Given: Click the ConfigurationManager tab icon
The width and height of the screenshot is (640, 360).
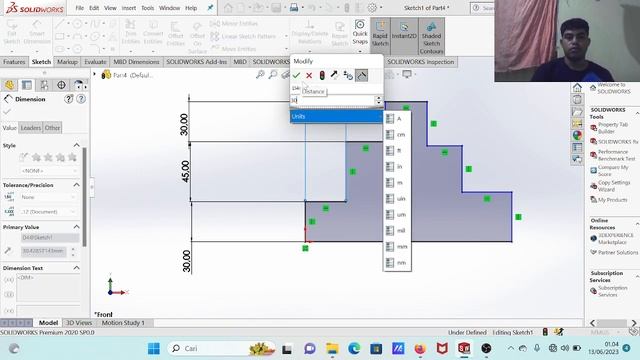Looking at the screenshot, I should tap(44, 85).
